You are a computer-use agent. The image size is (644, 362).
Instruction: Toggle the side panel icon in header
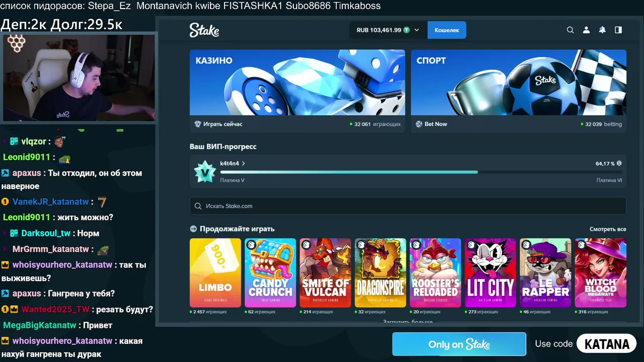click(x=618, y=30)
